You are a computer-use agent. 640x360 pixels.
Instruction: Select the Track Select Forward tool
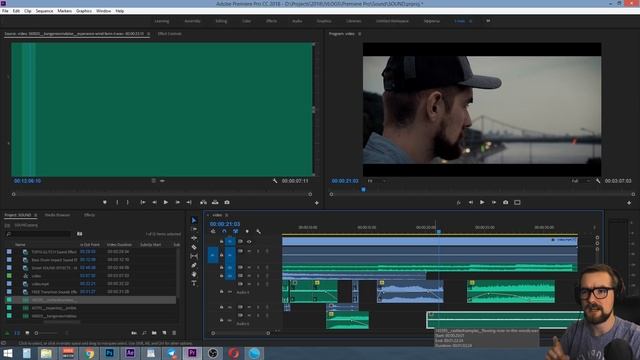[x=194, y=229]
